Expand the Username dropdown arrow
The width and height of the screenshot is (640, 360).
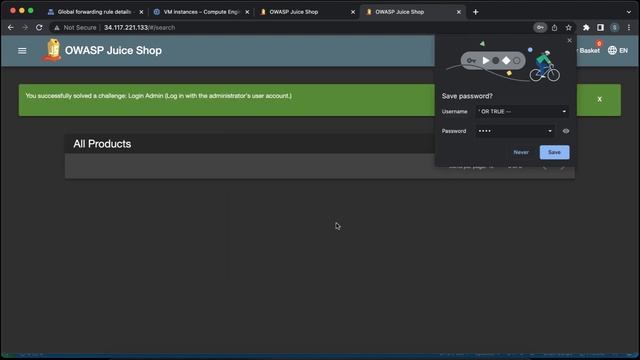564,111
